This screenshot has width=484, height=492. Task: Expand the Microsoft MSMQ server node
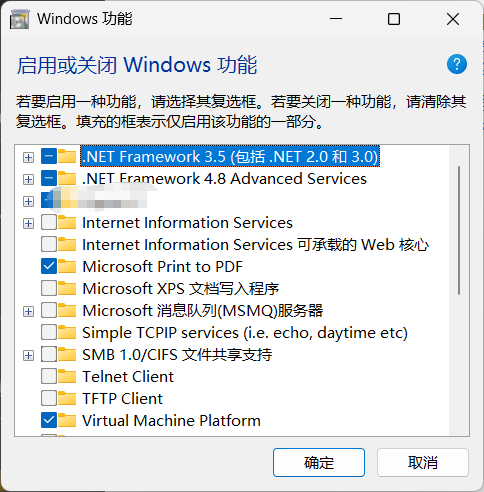coord(29,311)
